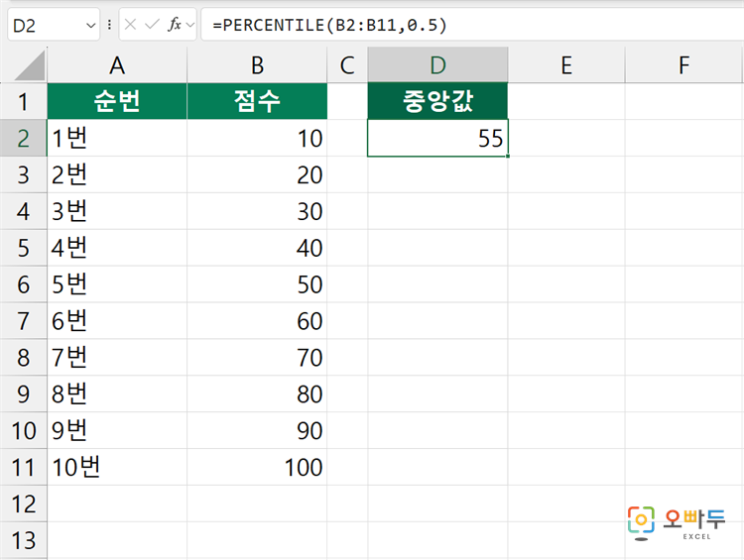This screenshot has height=560, width=744.
Task: Select column B header
Action: (x=257, y=65)
